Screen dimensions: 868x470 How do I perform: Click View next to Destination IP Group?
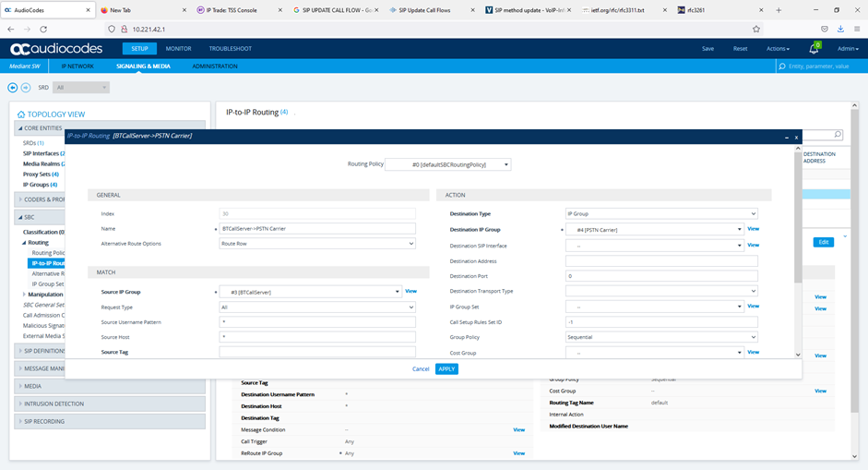tap(754, 229)
